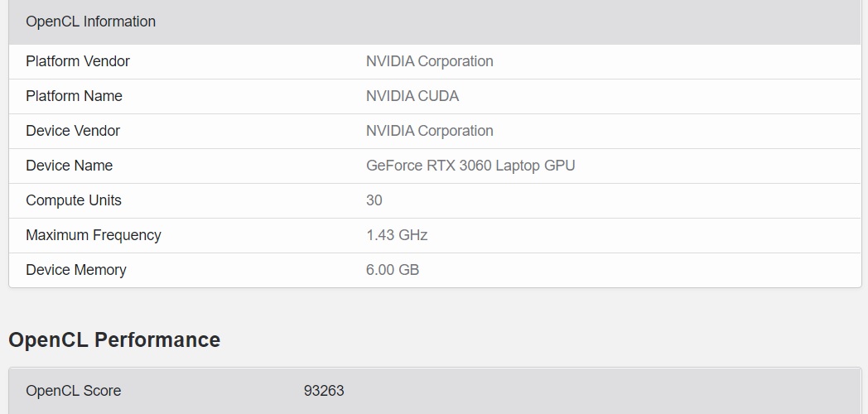
Task: Click the OpenCL Information table header
Action: [90, 22]
